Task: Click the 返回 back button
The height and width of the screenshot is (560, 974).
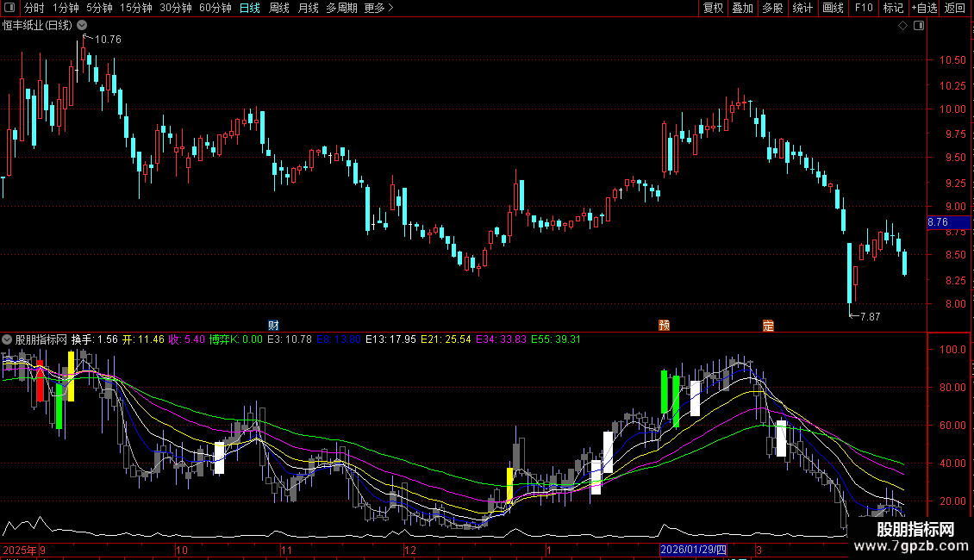Action: (x=955, y=8)
